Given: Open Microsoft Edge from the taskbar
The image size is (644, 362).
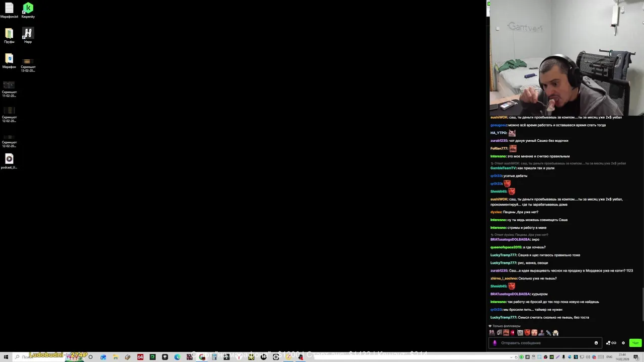Looking at the screenshot, I should pyautogui.click(x=177, y=357).
